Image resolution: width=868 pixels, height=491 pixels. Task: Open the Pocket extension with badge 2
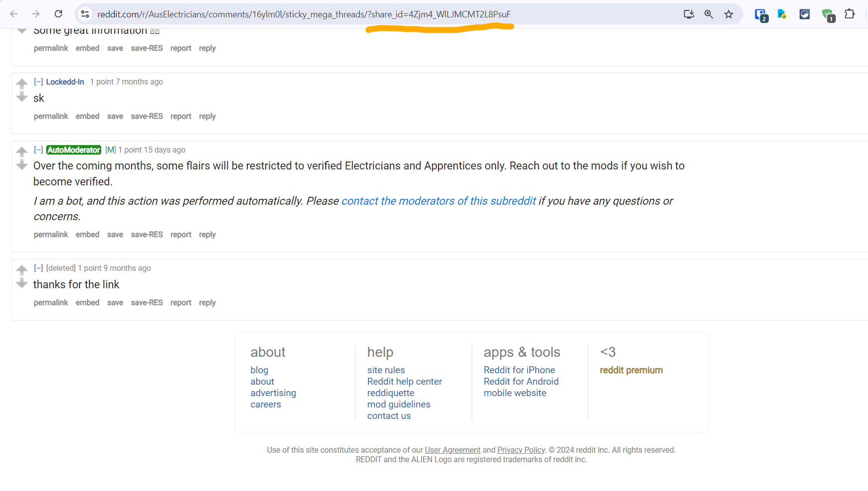761,15
